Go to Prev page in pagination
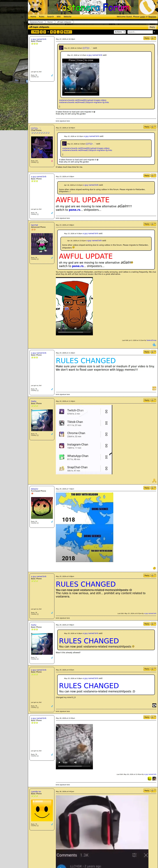The width and height of the screenshot is (158, 868). click(35, 32)
